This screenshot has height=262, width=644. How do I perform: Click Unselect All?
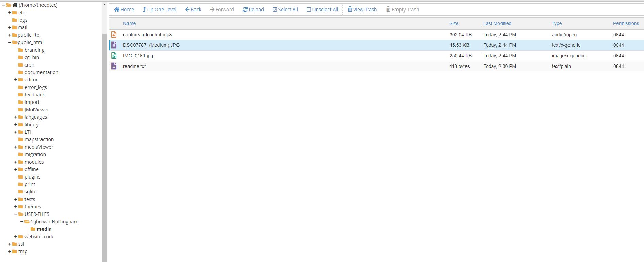click(x=322, y=10)
